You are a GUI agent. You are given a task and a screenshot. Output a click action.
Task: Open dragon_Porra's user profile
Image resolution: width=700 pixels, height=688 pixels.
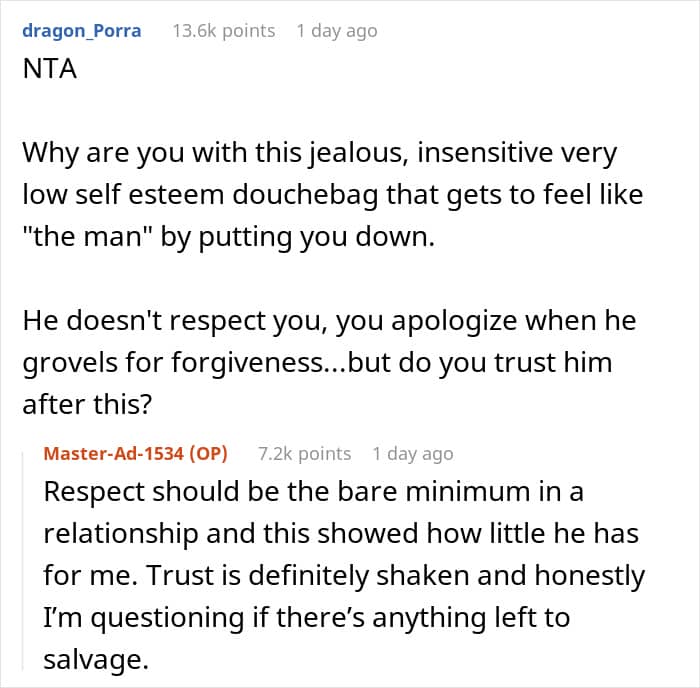click(81, 30)
